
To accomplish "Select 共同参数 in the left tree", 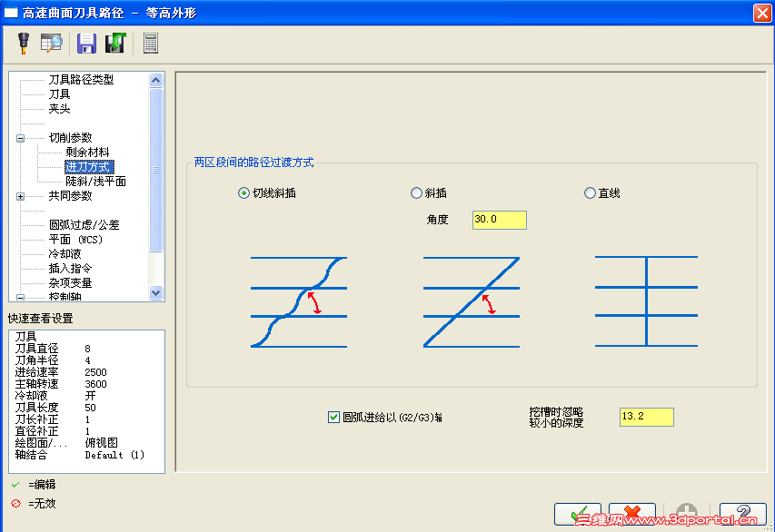I will click(72, 195).
